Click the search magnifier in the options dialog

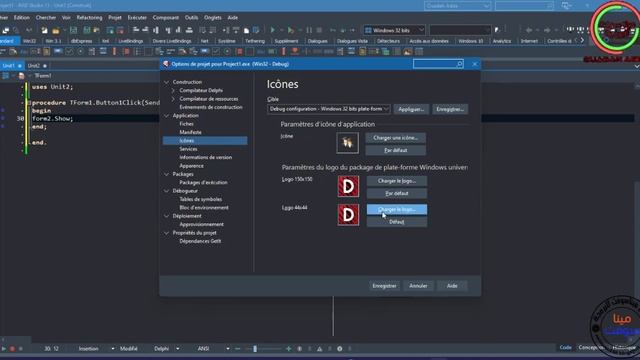point(459,64)
